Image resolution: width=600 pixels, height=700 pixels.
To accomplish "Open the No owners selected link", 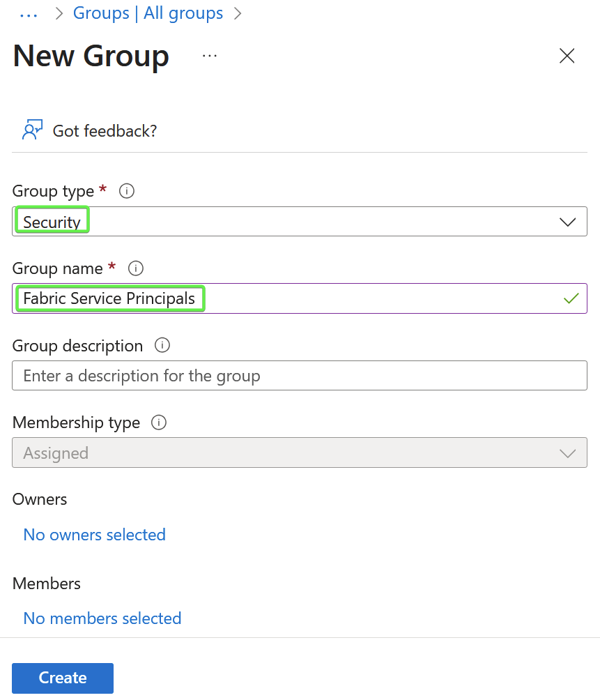I will (94, 535).
